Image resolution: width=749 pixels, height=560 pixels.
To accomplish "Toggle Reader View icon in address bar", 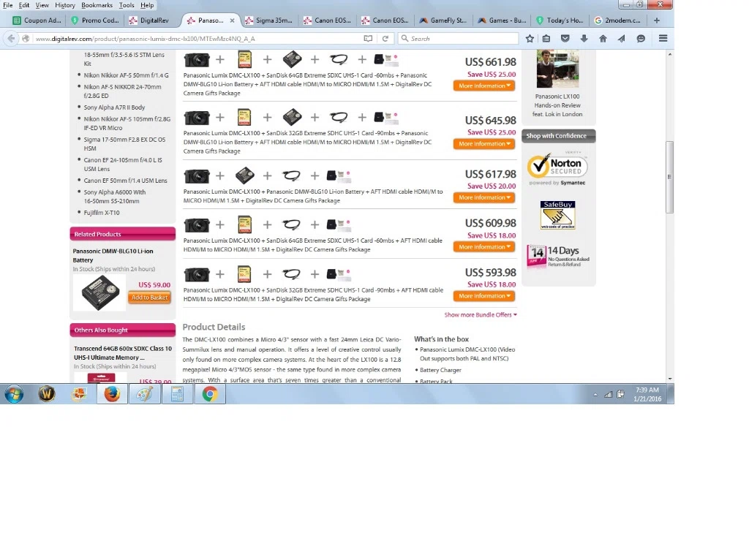I will pyautogui.click(x=368, y=39).
